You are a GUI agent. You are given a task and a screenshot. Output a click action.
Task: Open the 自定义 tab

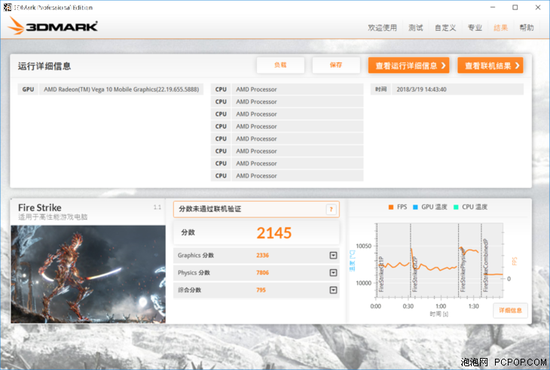[445, 28]
